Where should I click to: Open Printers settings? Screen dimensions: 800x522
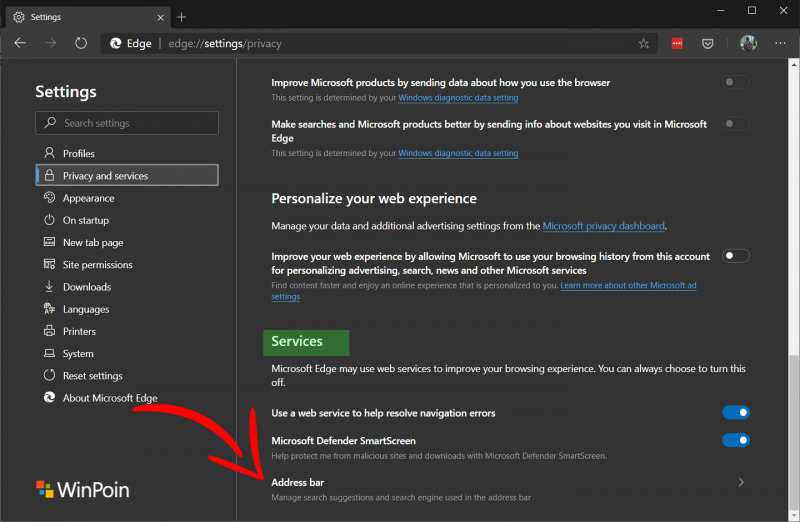click(127, 331)
